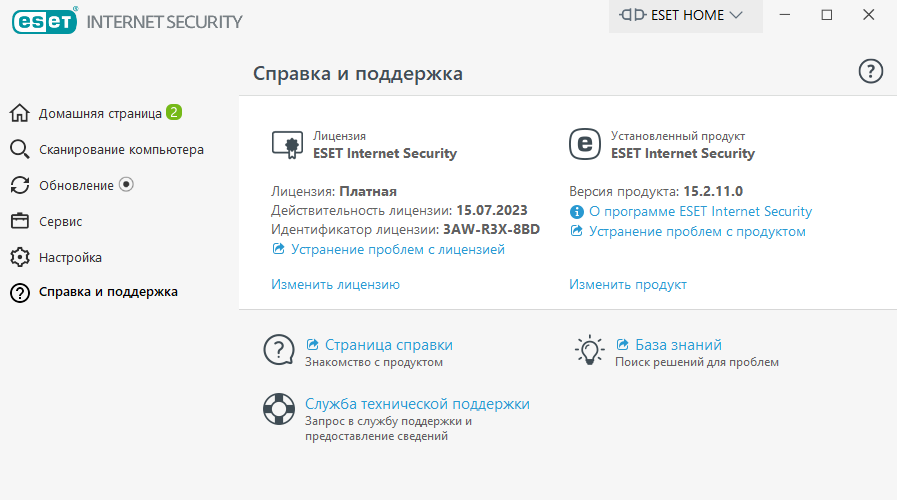Click the magnifier icon for Сканирование компьютера
This screenshot has height=500, width=897.
pyautogui.click(x=19, y=149)
